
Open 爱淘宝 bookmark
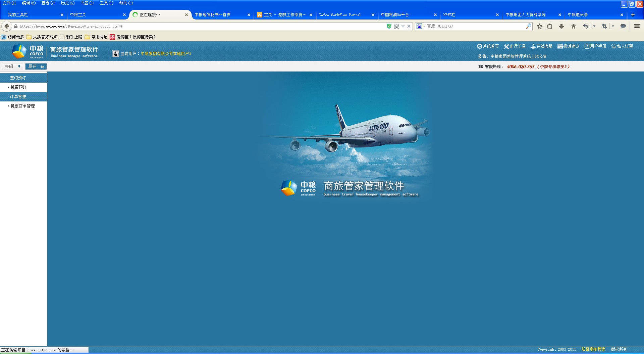133,37
